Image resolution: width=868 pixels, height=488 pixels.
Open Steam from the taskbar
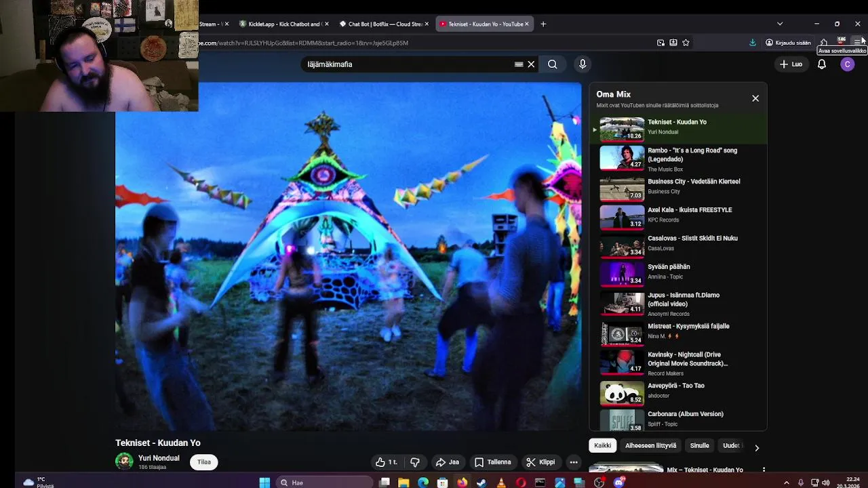coord(481,483)
